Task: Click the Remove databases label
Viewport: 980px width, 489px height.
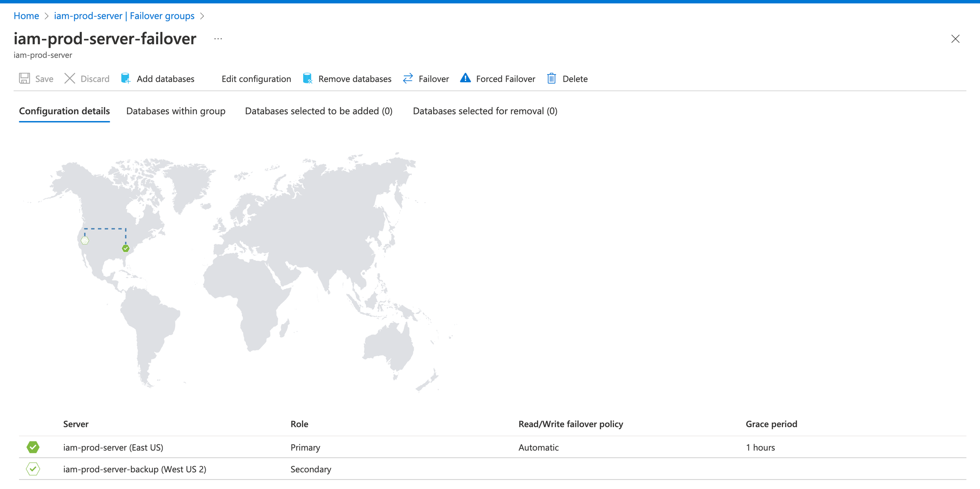Action: [x=355, y=79]
